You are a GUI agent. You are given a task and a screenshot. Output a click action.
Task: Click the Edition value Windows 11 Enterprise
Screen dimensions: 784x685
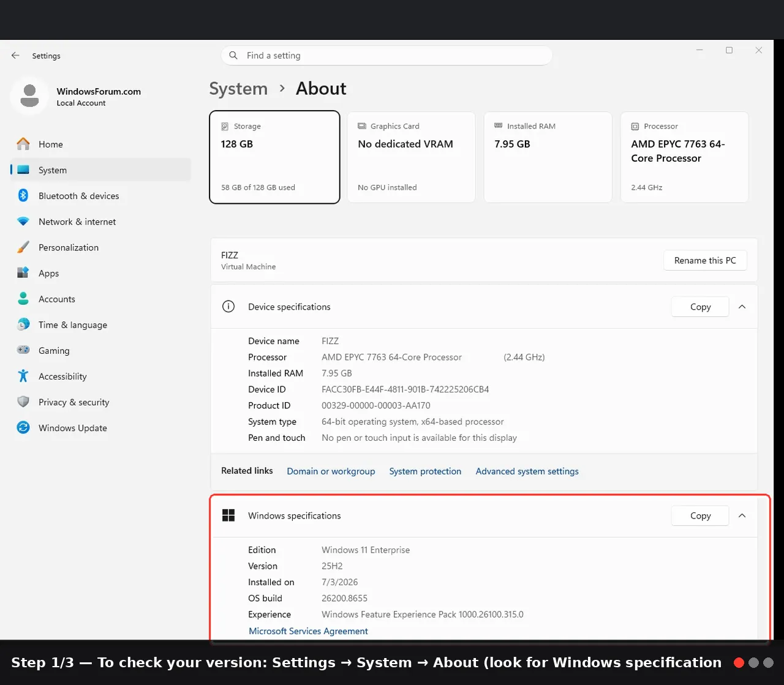(x=366, y=550)
